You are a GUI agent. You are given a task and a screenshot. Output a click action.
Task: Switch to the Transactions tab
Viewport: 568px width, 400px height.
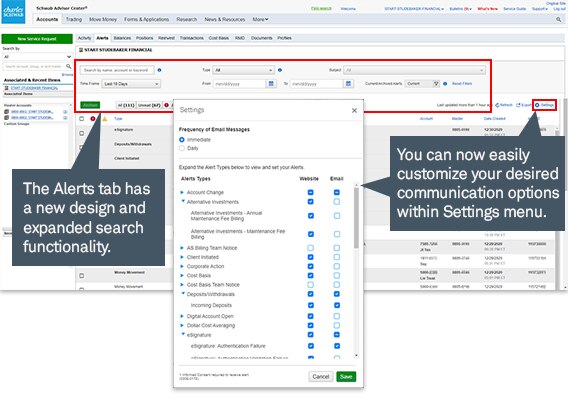[192, 38]
